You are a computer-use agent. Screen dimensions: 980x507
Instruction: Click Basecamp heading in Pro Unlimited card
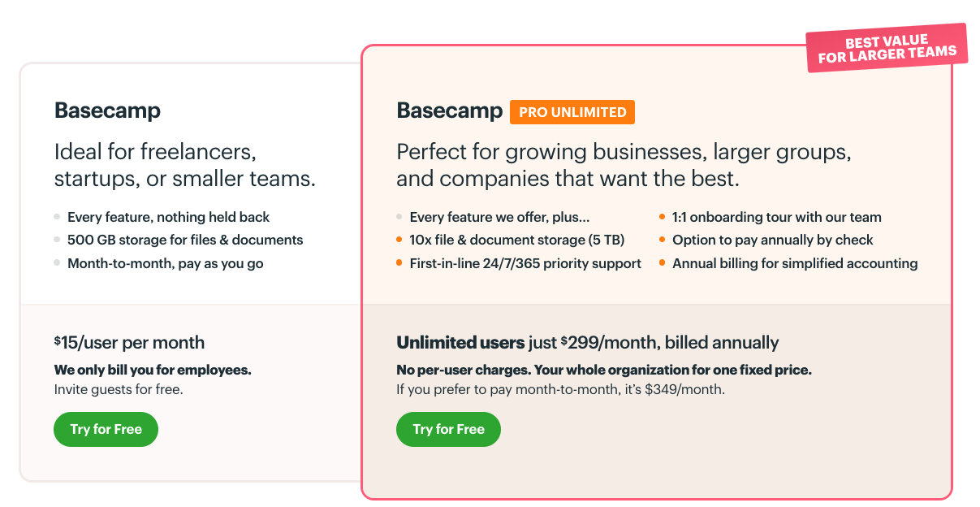coord(450,110)
